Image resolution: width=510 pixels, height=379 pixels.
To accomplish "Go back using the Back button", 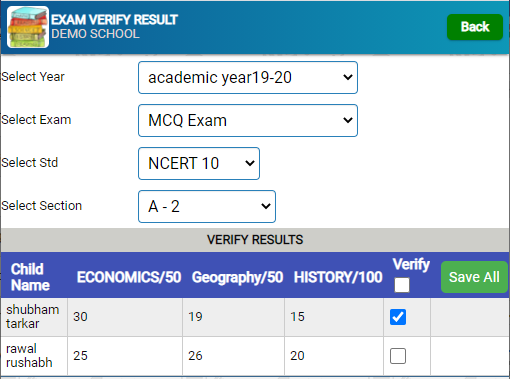I will click(475, 27).
